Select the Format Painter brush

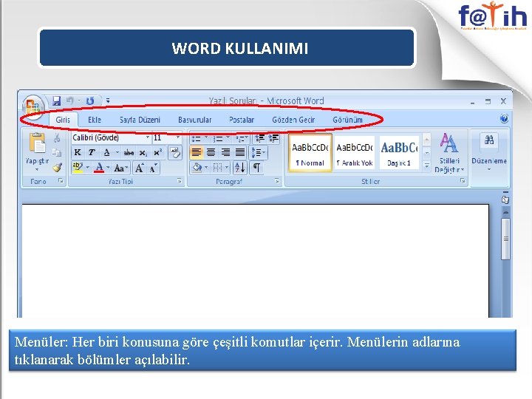tap(57, 167)
